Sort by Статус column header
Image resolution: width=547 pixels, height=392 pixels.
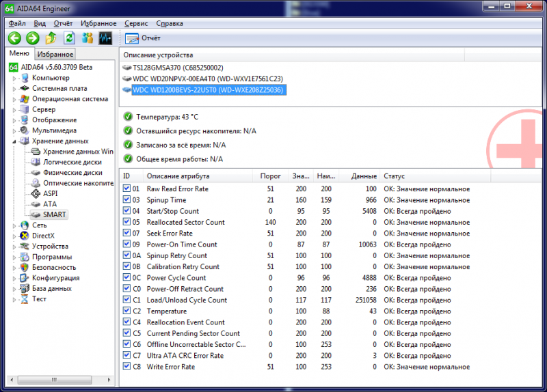click(436, 176)
